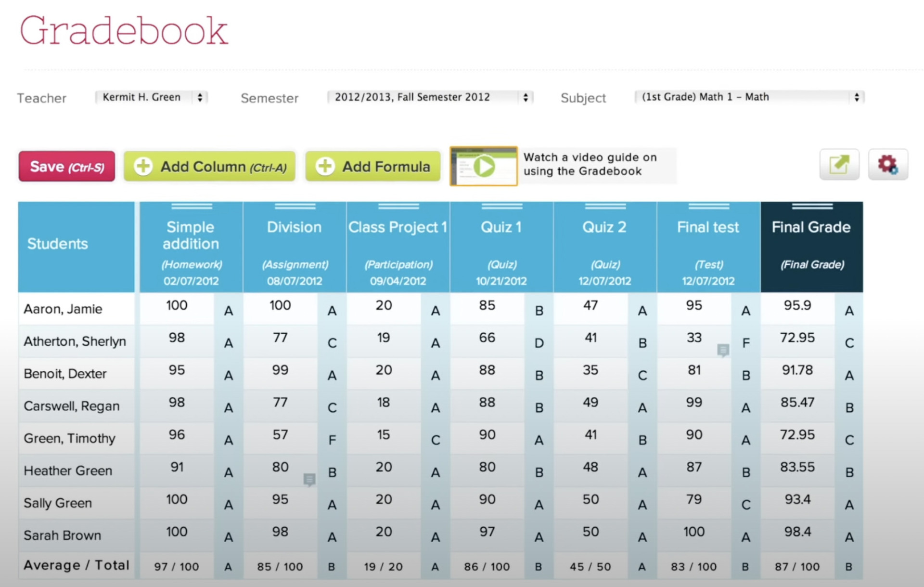The height and width of the screenshot is (587, 924).
Task: Click drag handle above Division column
Action: 295,206
